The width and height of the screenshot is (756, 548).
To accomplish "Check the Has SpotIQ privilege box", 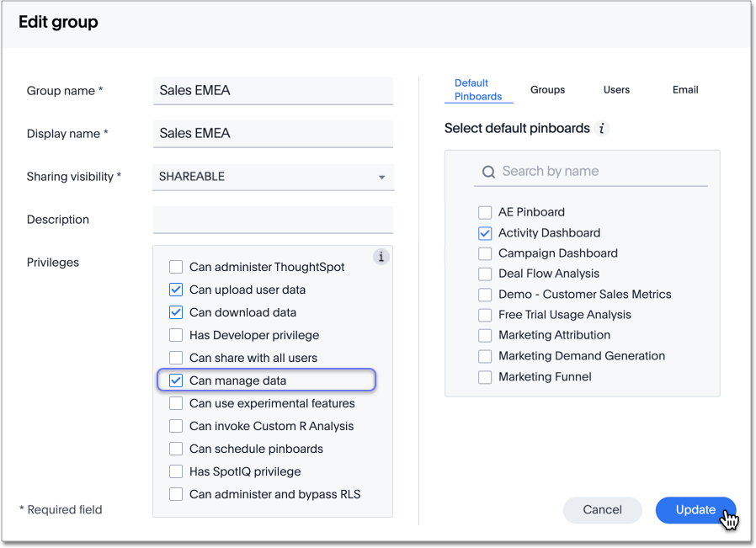I will click(x=176, y=471).
